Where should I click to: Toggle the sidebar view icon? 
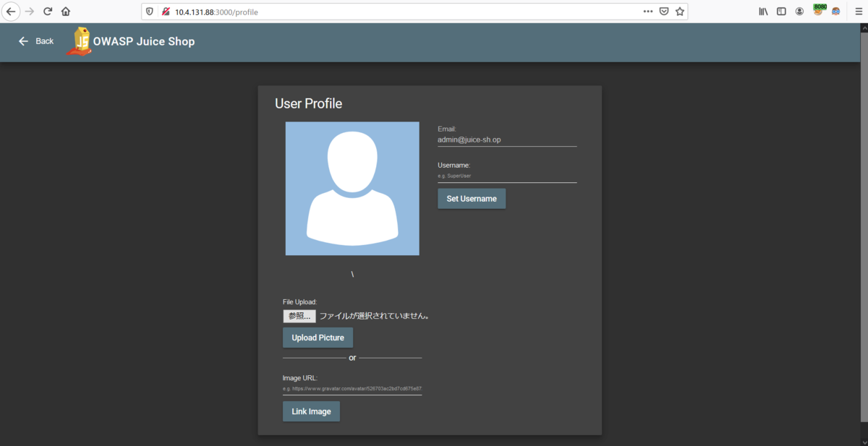[x=781, y=12]
